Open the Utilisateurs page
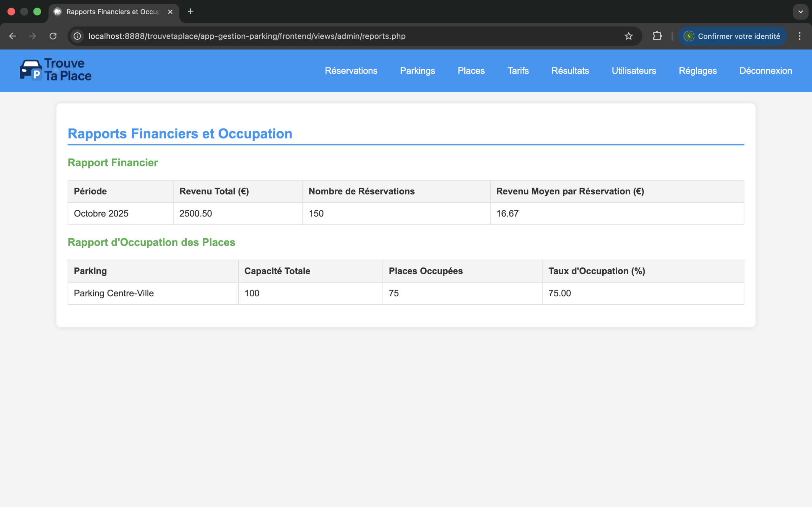The width and height of the screenshot is (812, 507). 634,71
